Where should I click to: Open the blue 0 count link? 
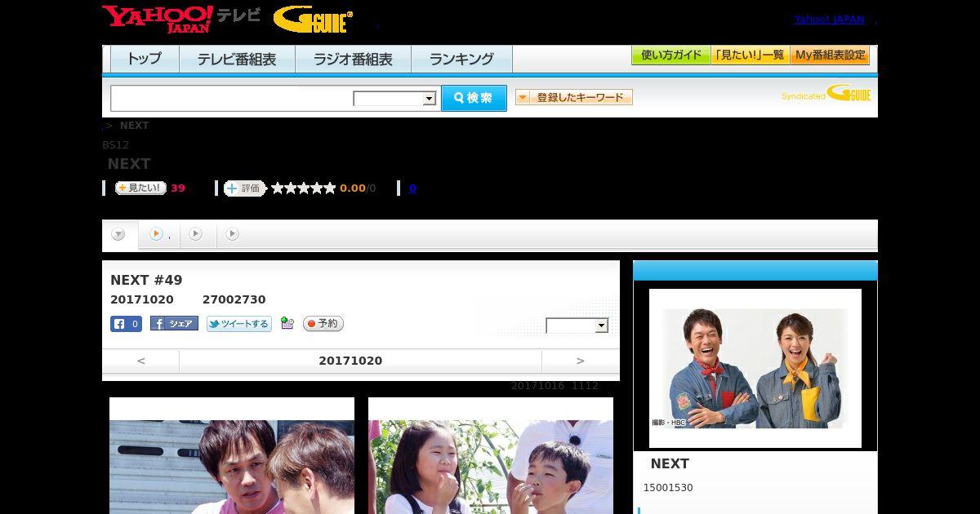pos(412,188)
